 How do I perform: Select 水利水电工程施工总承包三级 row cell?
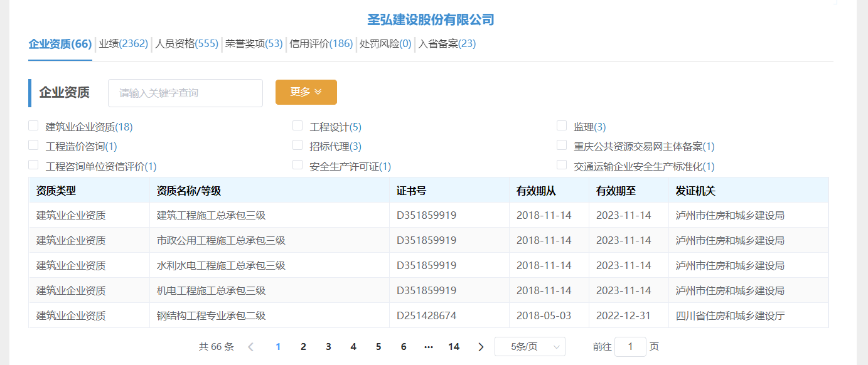[269, 265]
